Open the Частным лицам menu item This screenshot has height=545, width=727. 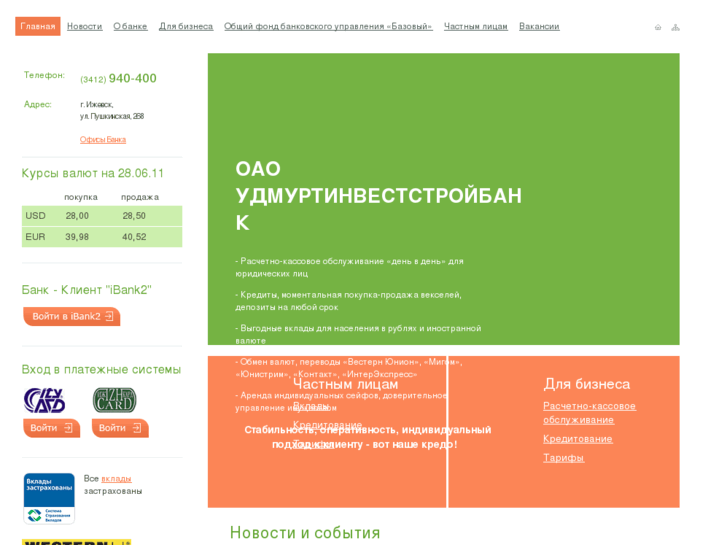coord(476,26)
